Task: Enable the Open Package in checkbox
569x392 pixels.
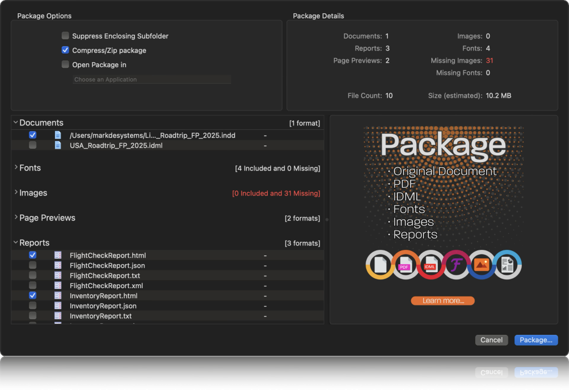Action: 66,64
